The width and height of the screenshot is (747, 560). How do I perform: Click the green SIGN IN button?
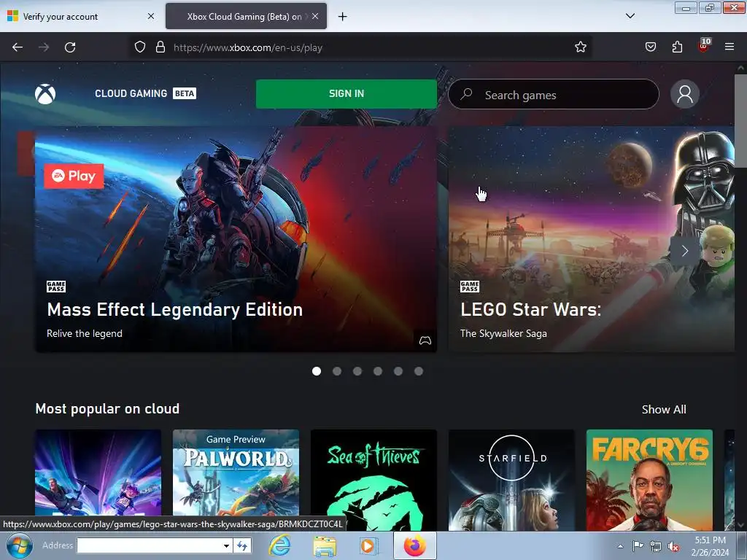347,94
